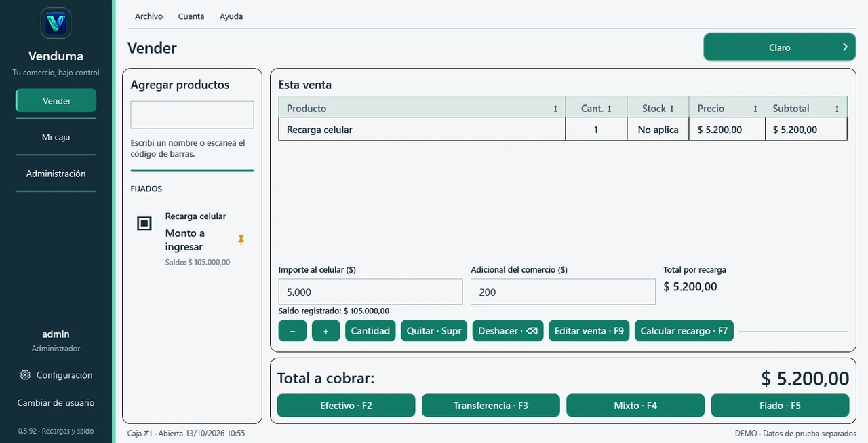Screen dimensions: 868x443
Task: Click the Importe al celular field
Action: pyautogui.click(x=371, y=292)
